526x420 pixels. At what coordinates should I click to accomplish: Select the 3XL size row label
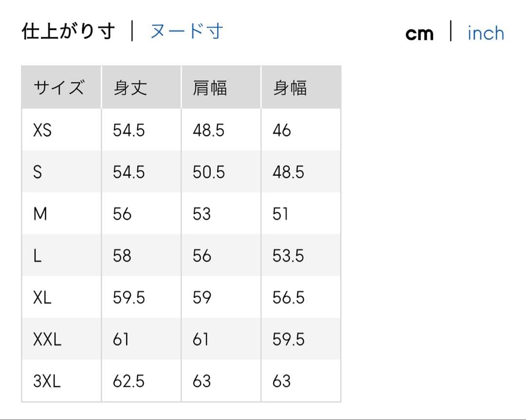coord(47,382)
